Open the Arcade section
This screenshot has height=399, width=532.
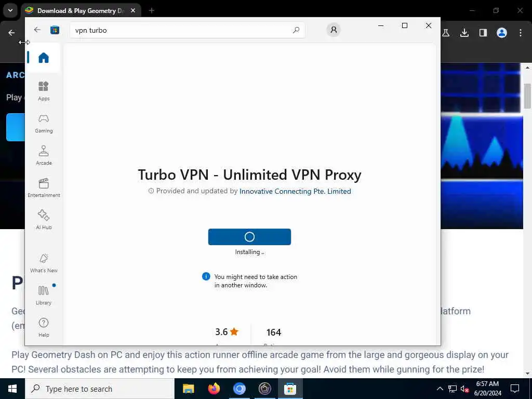[44, 155]
